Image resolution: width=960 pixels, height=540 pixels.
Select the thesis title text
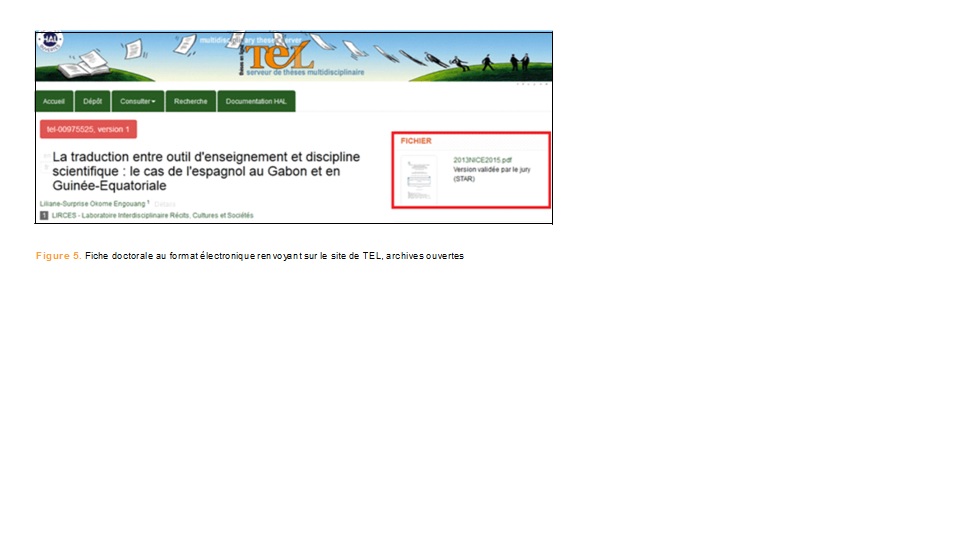click(x=206, y=171)
